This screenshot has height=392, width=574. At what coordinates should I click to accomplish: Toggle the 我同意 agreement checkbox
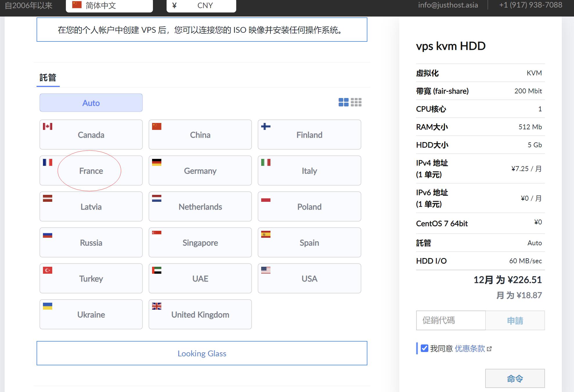point(424,348)
